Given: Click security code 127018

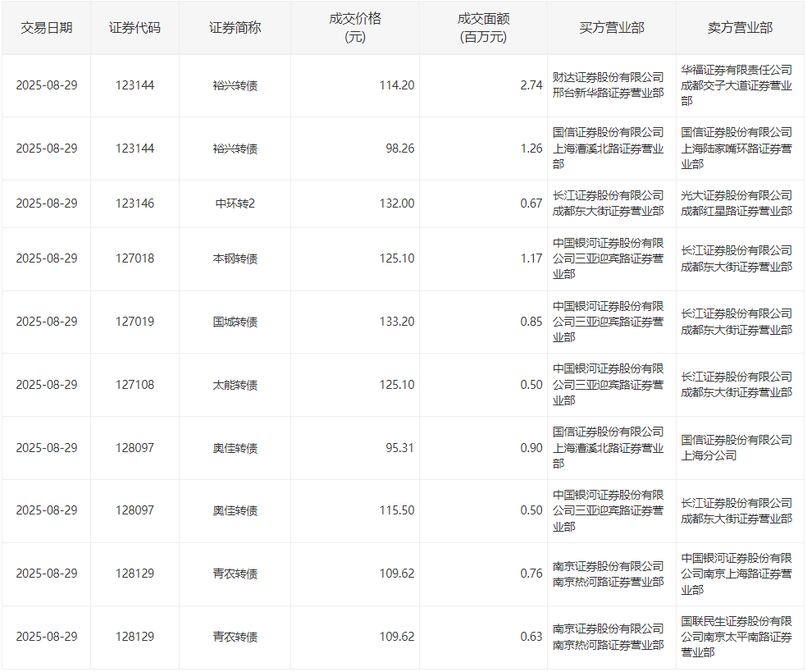Looking at the screenshot, I should point(134,258).
